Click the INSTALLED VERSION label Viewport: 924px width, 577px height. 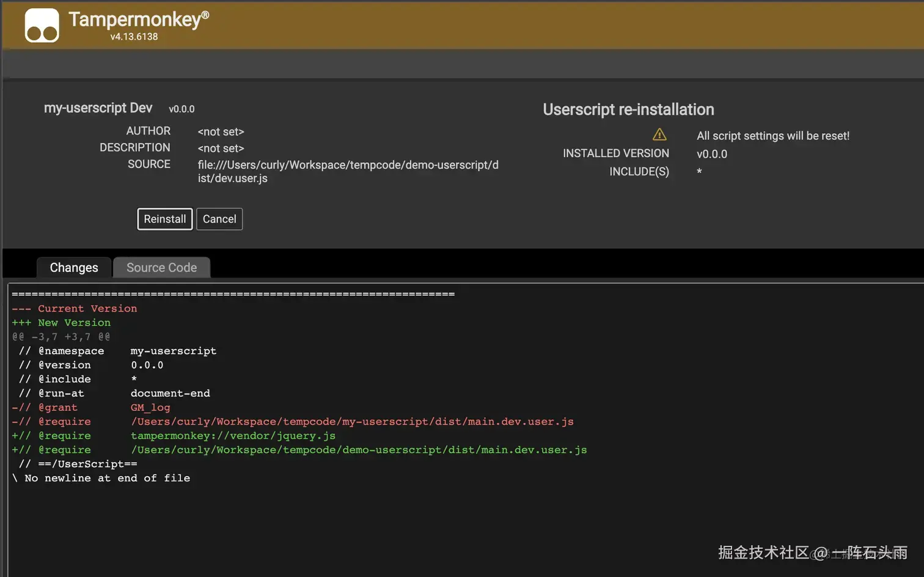pos(616,153)
